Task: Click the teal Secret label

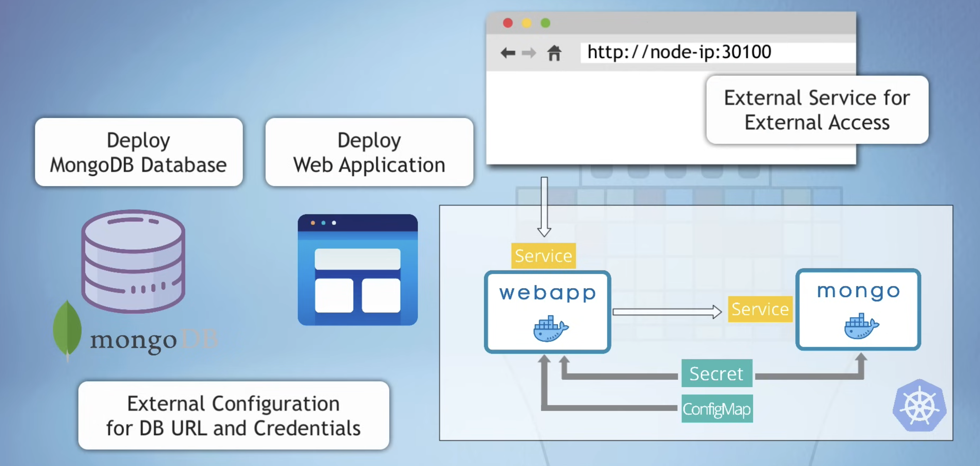Action: pyautogui.click(x=716, y=373)
